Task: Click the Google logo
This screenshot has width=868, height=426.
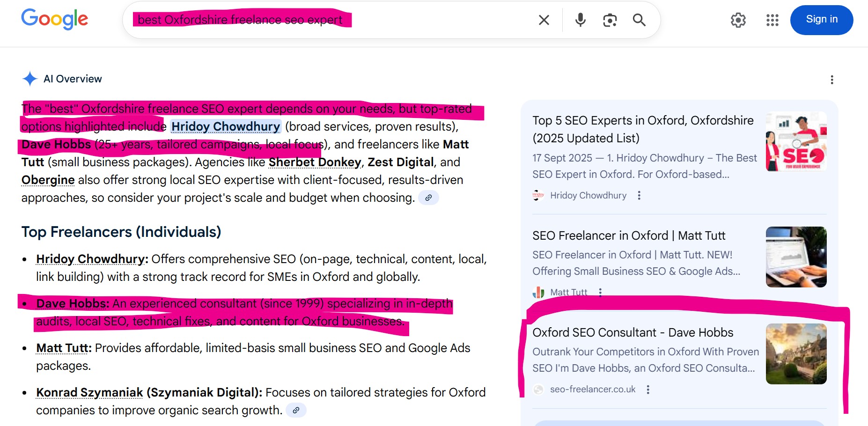Action: tap(54, 19)
